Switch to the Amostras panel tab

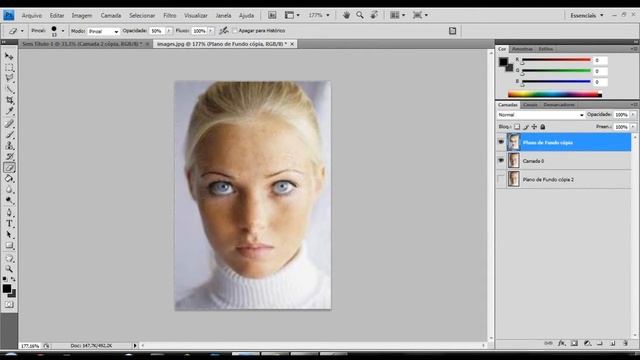(522, 49)
